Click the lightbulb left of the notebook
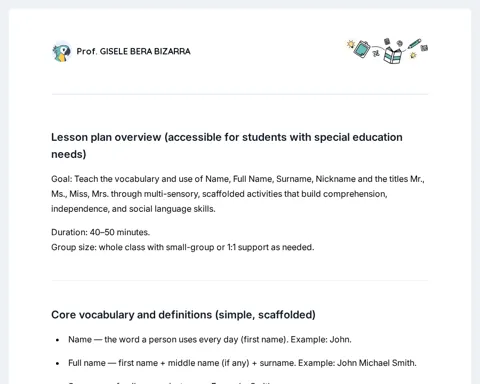 (351, 44)
